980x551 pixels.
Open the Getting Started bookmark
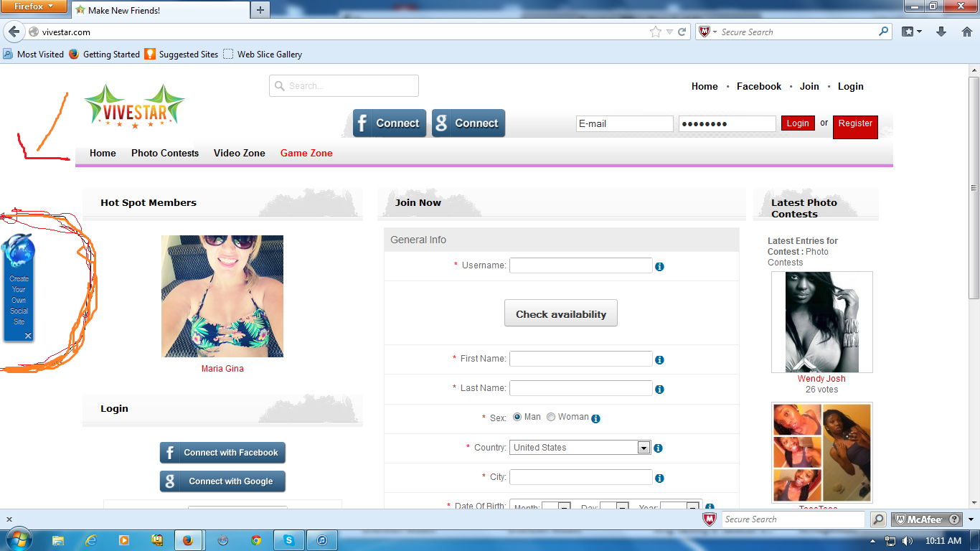pos(104,55)
